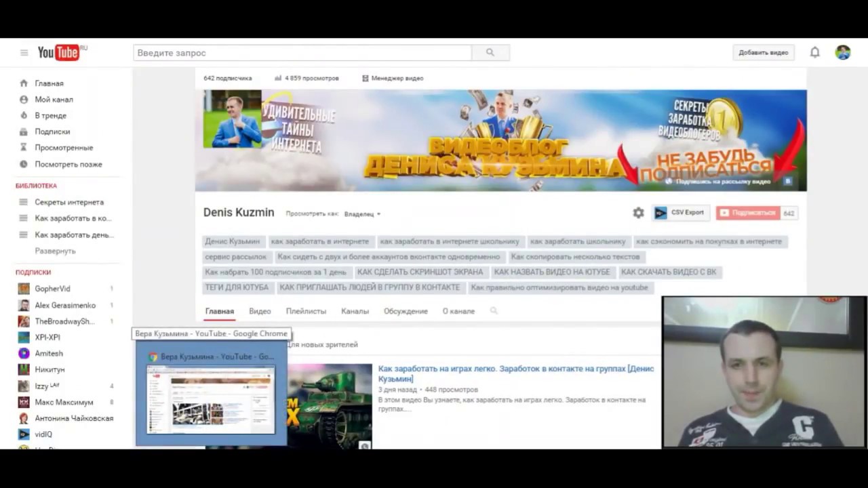868x488 pixels.
Task: Click the red Подписаться button
Action: (x=748, y=213)
